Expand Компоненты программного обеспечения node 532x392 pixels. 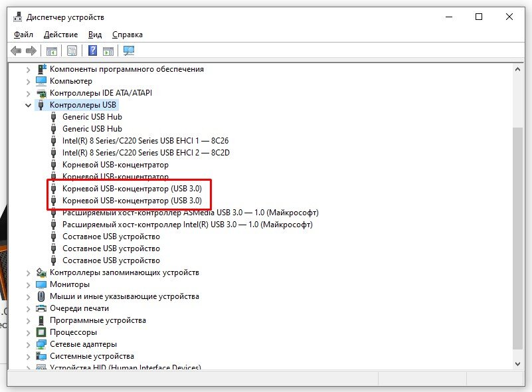point(28,70)
